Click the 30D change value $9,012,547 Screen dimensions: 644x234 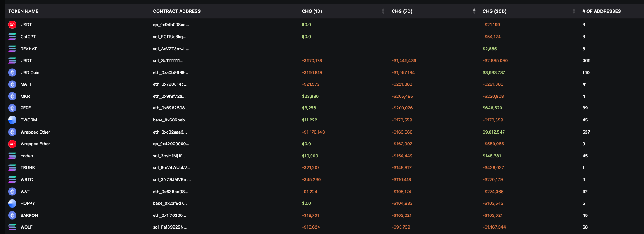click(494, 132)
